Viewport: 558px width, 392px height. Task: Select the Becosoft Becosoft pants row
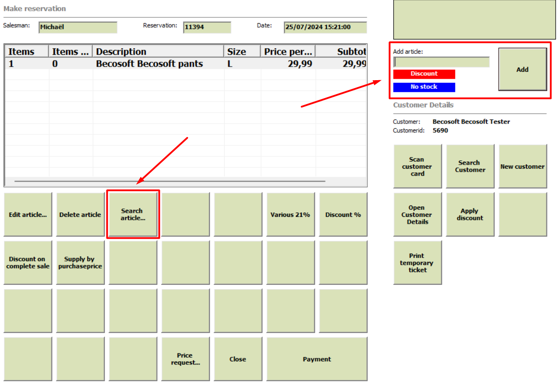coord(186,64)
